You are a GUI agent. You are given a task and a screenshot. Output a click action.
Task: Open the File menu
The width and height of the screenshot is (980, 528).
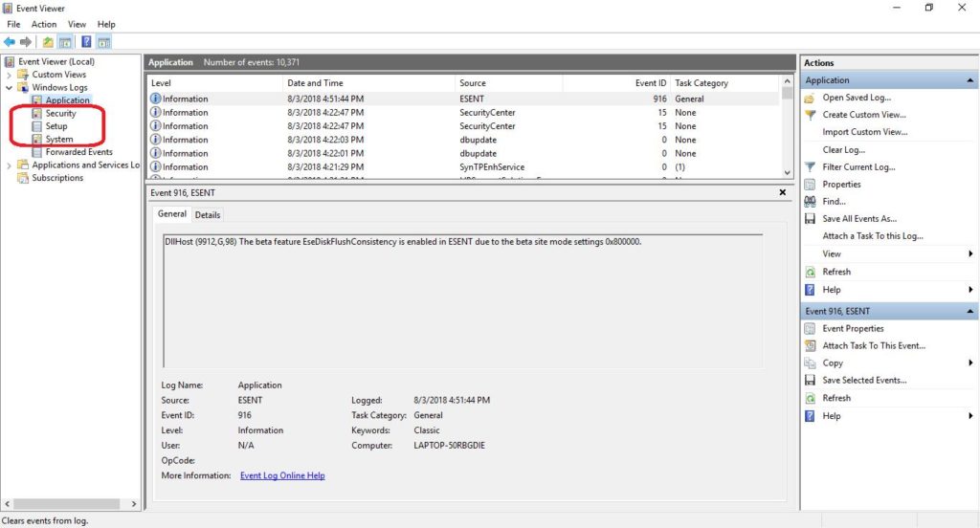pyautogui.click(x=13, y=24)
